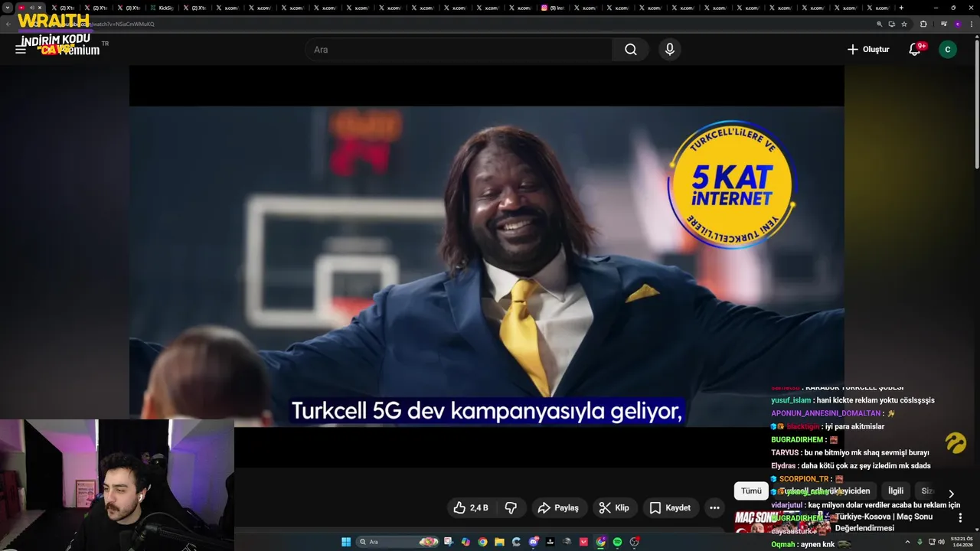980x551 pixels.
Task: Close the active YouTube browser tab
Action: 39,8
